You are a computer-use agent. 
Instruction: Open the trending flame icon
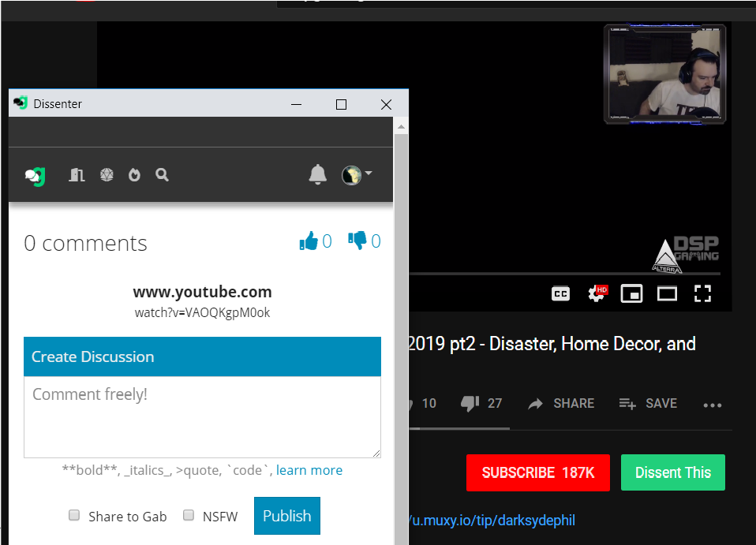coord(134,174)
